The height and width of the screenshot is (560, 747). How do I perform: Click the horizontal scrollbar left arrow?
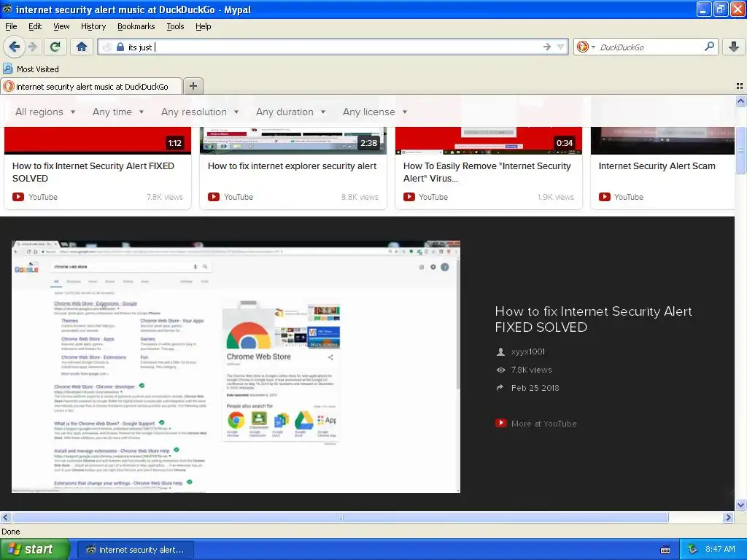coord(5,517)
